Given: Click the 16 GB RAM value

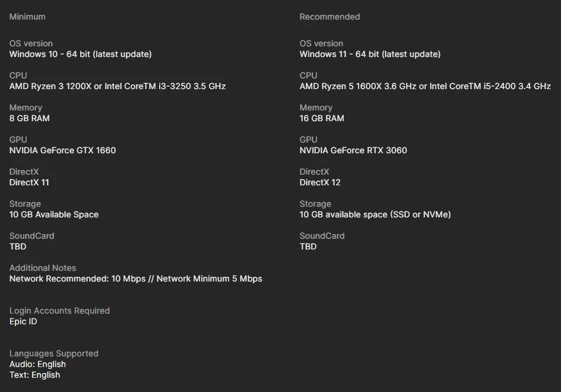Looking at the screenshot, I should click(322, 118).
